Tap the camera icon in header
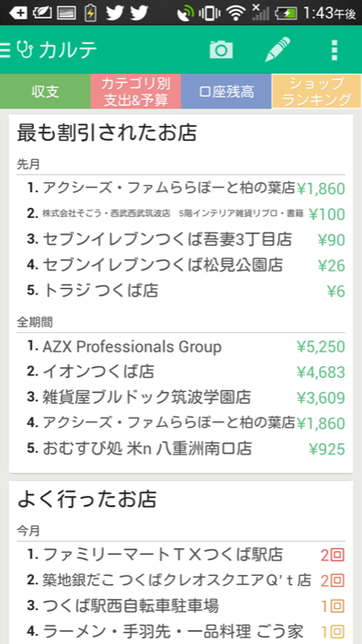Viewport: 362px width, 644px height. pyautogui.click(x=221, y=50)
